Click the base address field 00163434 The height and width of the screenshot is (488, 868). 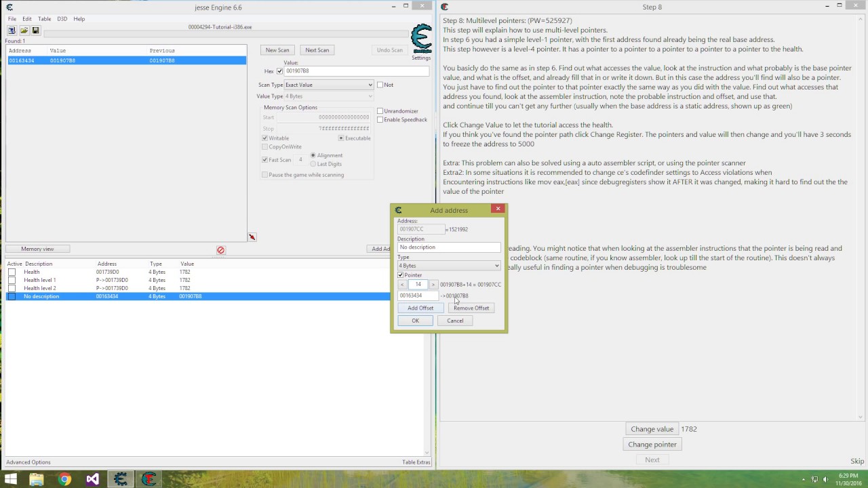coord(419,296)
